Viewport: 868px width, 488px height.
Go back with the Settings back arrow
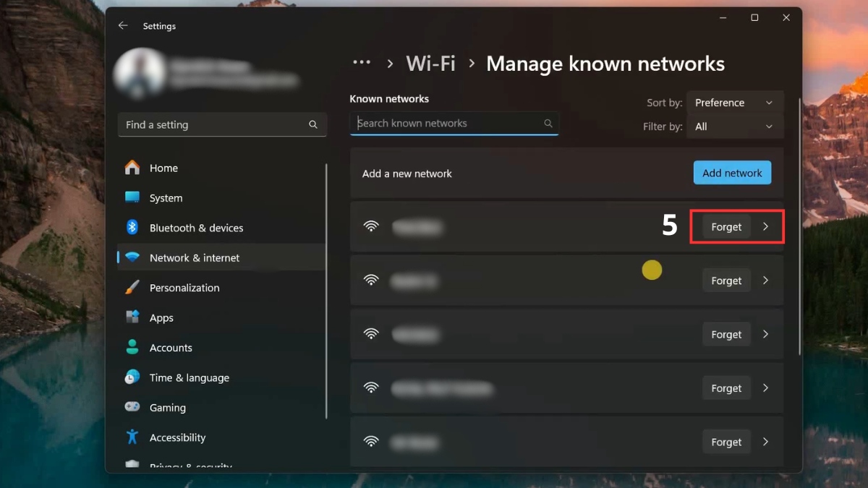[x=123, y=25]
